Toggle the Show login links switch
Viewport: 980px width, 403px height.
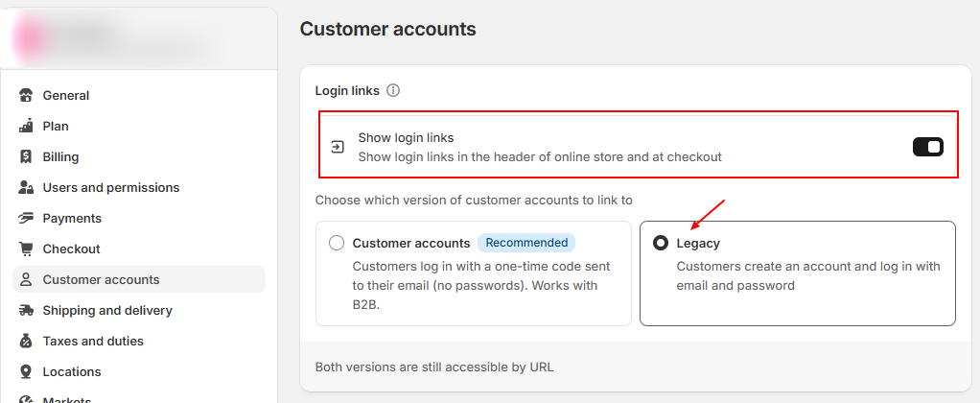point(927,147)
